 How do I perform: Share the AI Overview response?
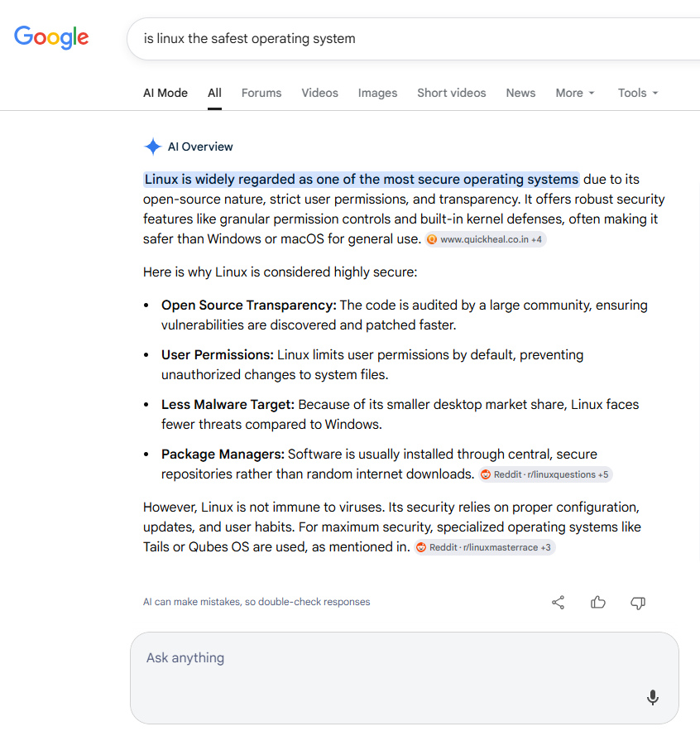tap(558, 602)
